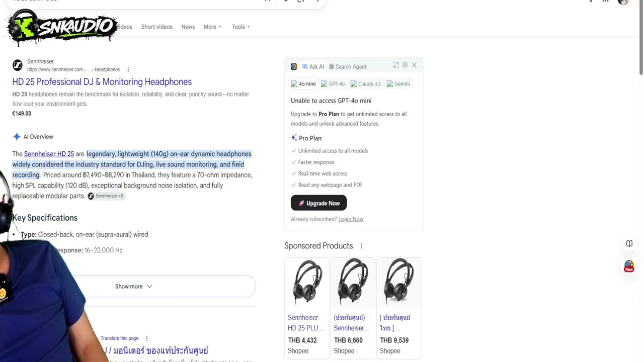Viewport: 644px width, 362px height.
Task: Select the 4o mini model
Action: coord(303,84)
